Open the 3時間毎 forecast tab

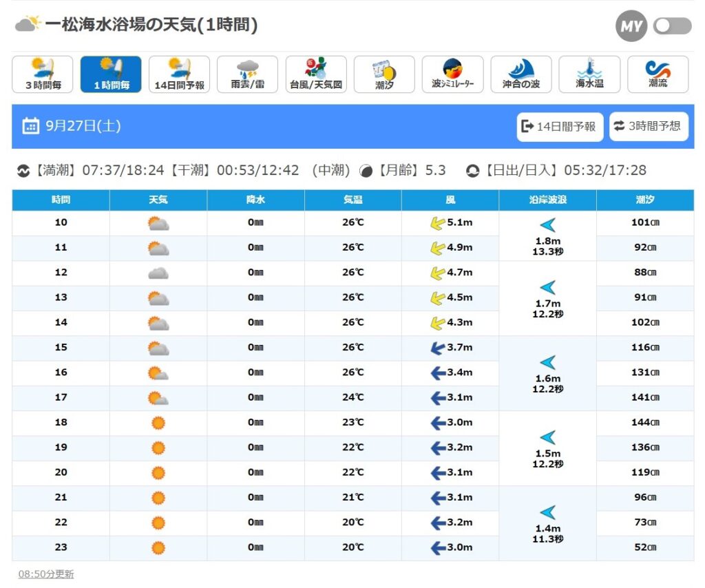[43, 74]
